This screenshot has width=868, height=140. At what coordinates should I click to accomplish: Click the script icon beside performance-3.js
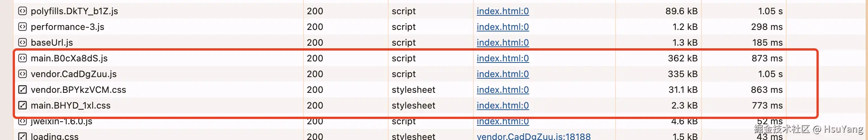point(23,27)
